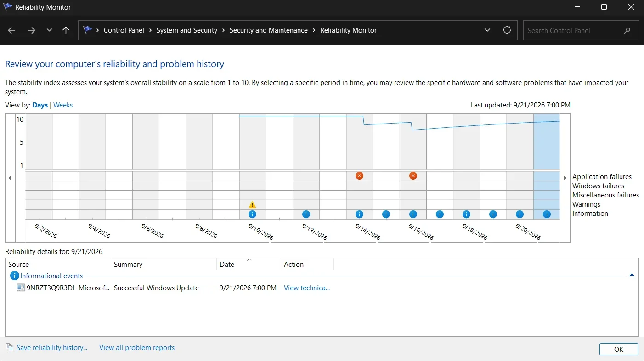
Task: Click the Forward navigation arrow
Action: [x=31, y=30]
